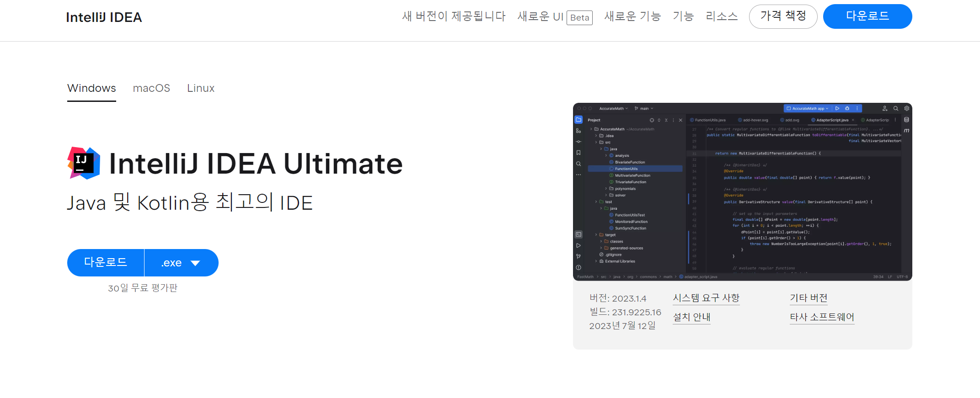Click the "버전: 2023.1.4" text

tap(618, 298)
